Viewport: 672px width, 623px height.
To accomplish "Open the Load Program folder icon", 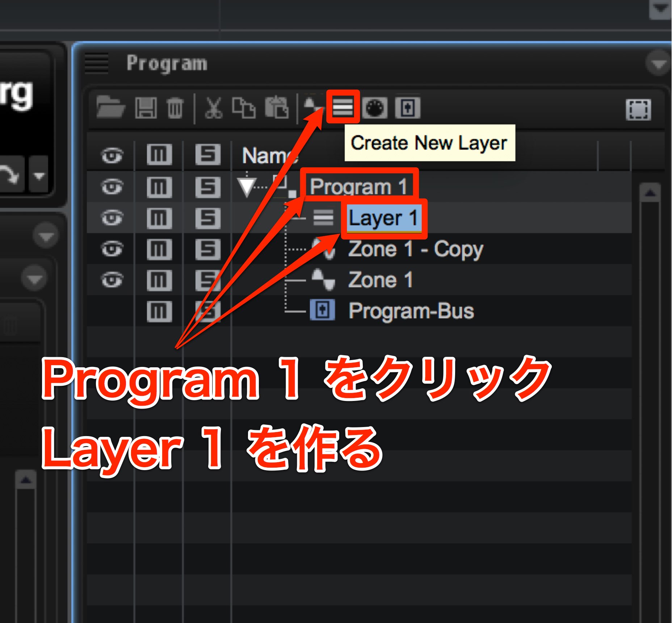I will click(x=111, y=107).
